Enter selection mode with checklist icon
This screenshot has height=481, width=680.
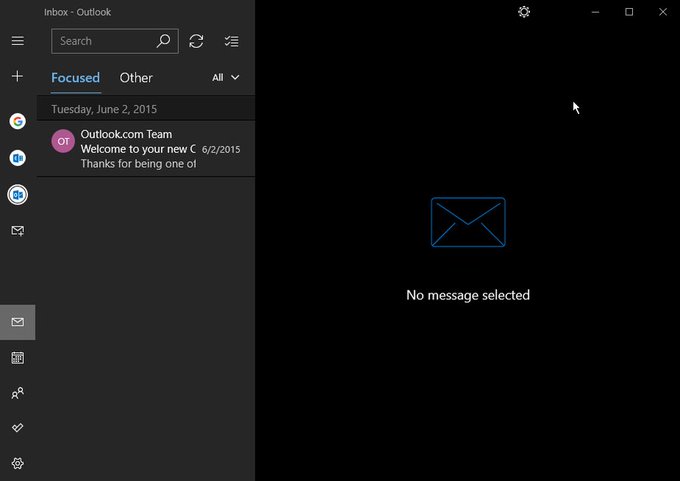232,41
